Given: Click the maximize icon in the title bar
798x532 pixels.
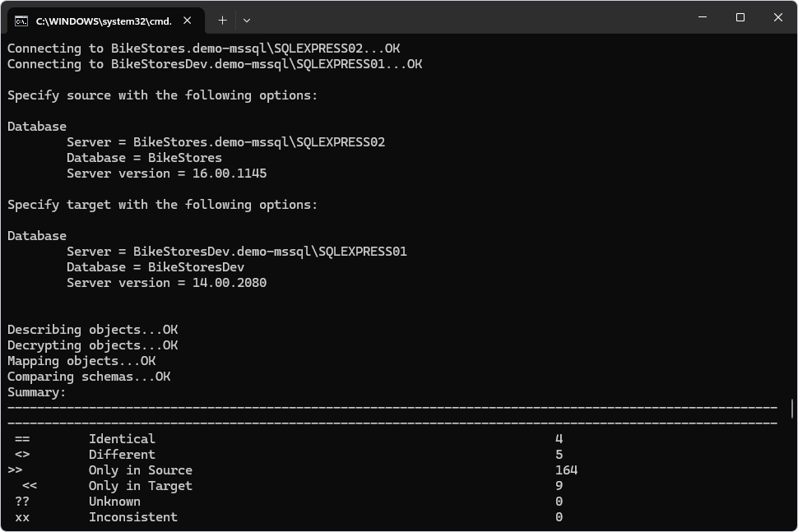Looking at the screenshot, I should pos(740,17).
